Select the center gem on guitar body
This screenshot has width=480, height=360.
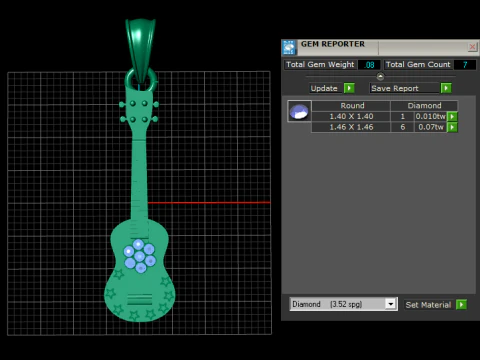(139, 256)
